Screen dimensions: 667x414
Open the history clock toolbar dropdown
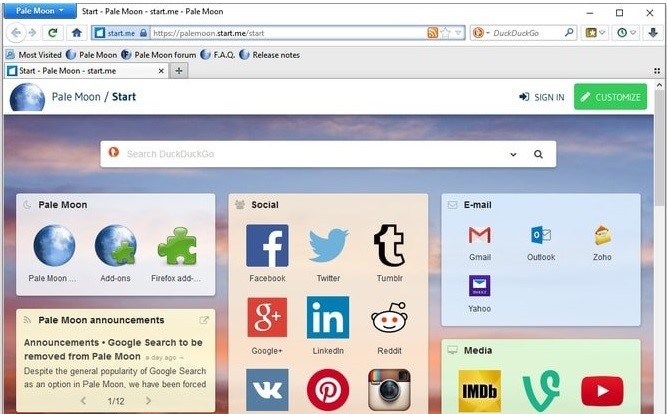(x=626, y=33)
